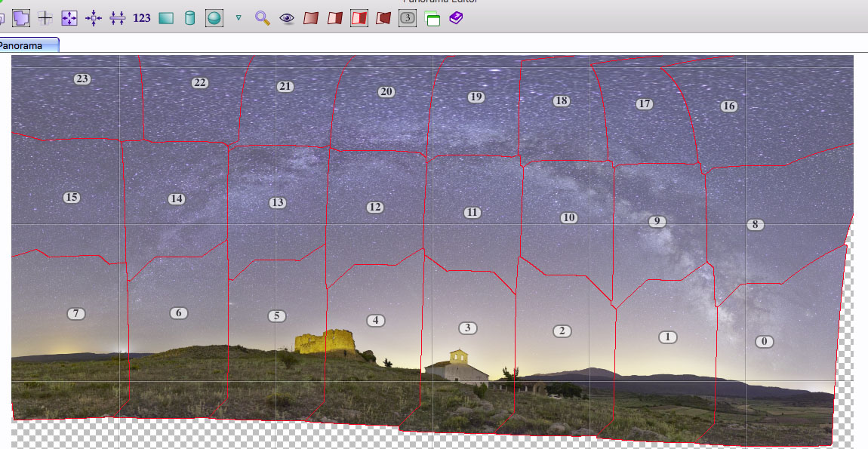Select the Edit individual images mode icon
868x449 pixels.
tap(21, 17)
